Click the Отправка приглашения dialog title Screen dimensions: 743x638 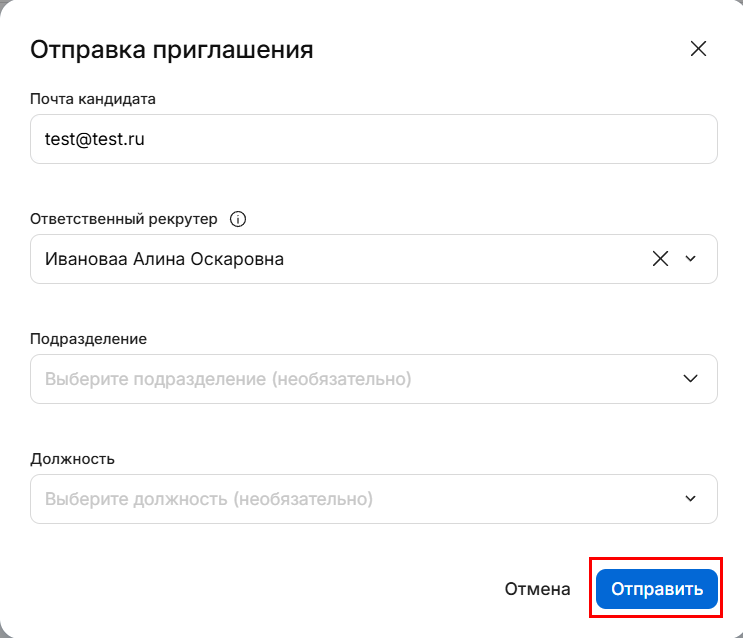172,49
